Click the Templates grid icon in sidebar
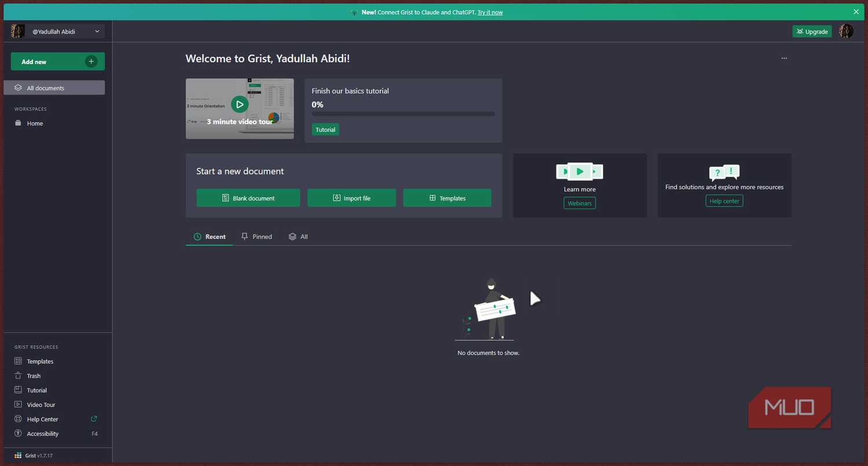 (x=18, y=361)
